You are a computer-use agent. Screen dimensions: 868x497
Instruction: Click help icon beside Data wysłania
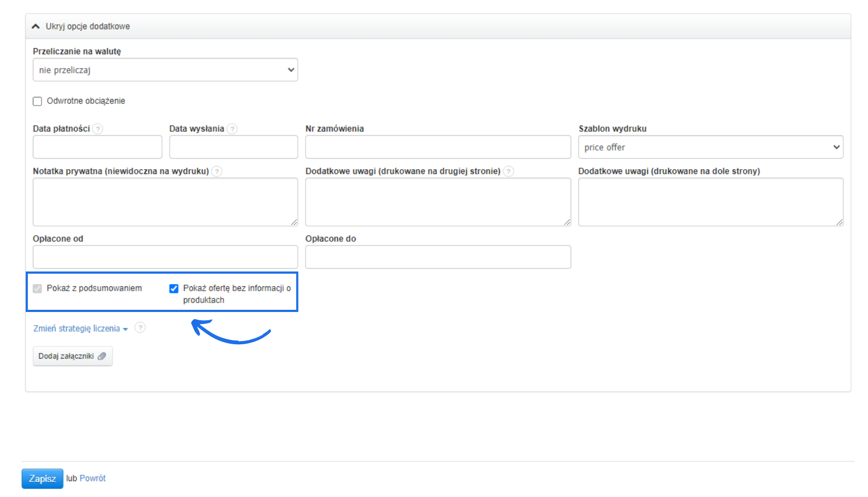(x=232, y=129)
